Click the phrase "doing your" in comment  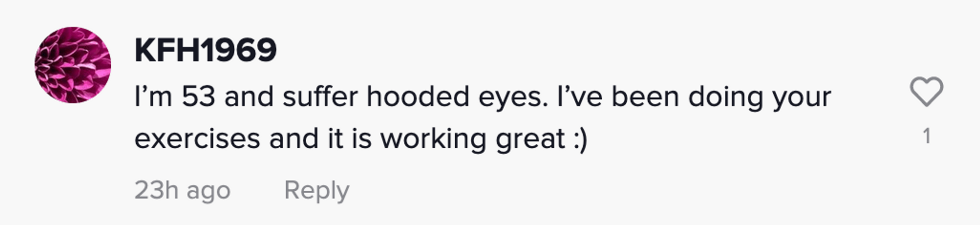tap(759, 97)
